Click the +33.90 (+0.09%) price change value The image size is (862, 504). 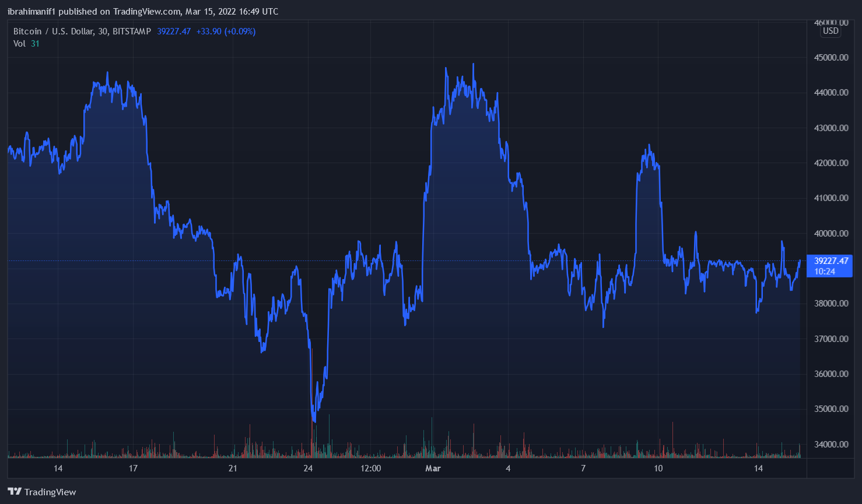point(226,31)
